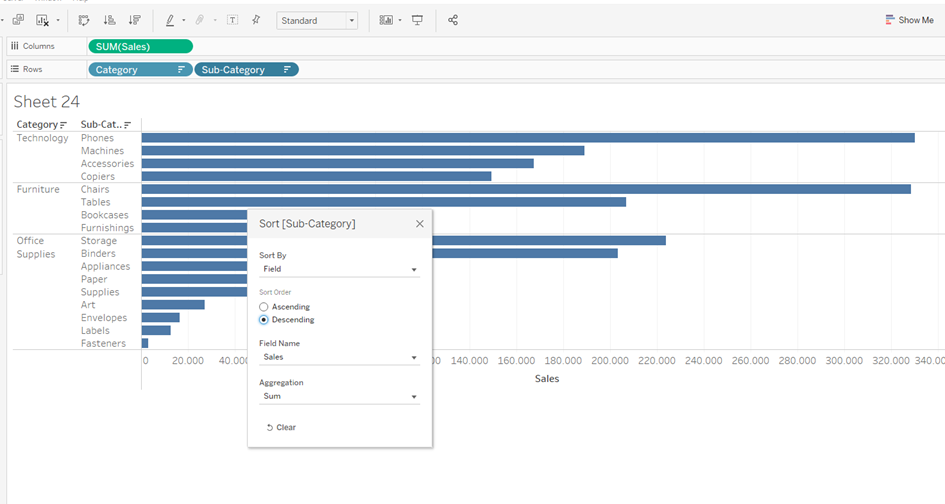Click the Fix Axes pin icon
The image size is (945, 504).
pyautogui.click(x=256, y=20)
